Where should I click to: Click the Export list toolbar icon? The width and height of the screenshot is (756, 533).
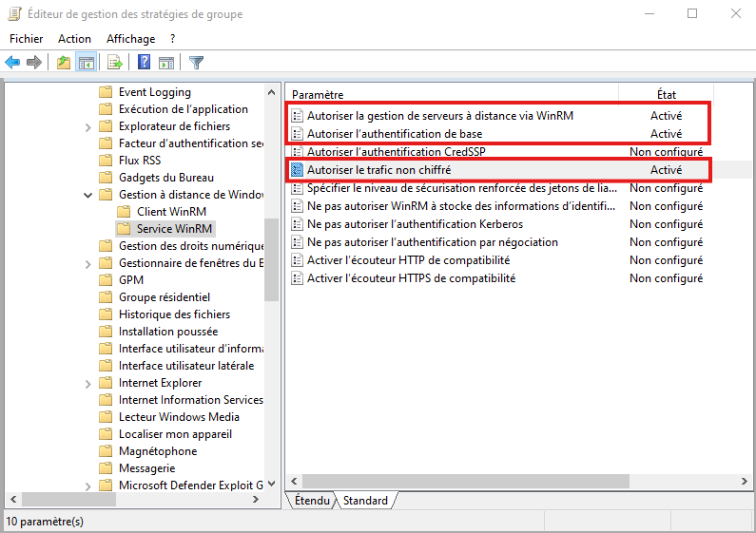(x=115, y=63)
